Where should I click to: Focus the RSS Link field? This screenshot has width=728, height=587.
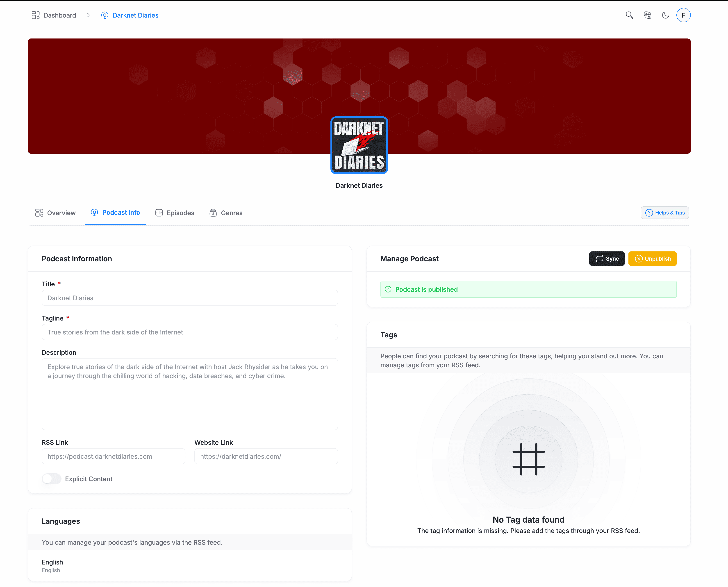pyautogui.click(x=113, y=456)
